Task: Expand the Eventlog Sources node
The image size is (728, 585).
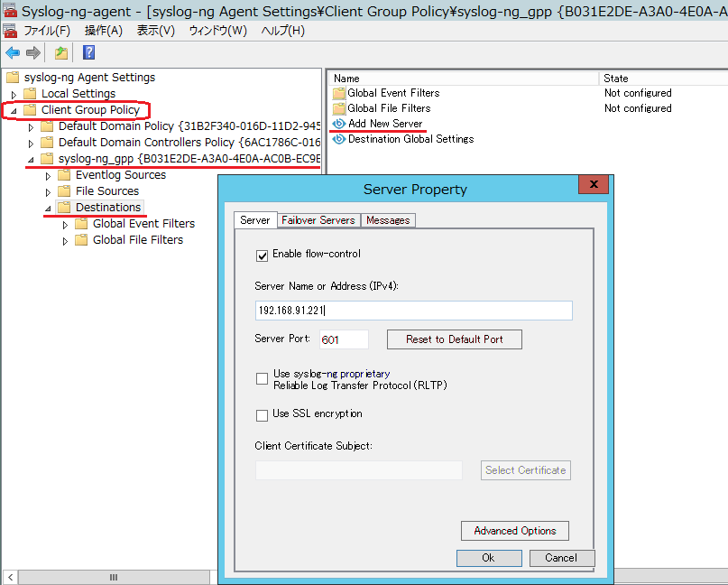Action: [x=49, y=176]
